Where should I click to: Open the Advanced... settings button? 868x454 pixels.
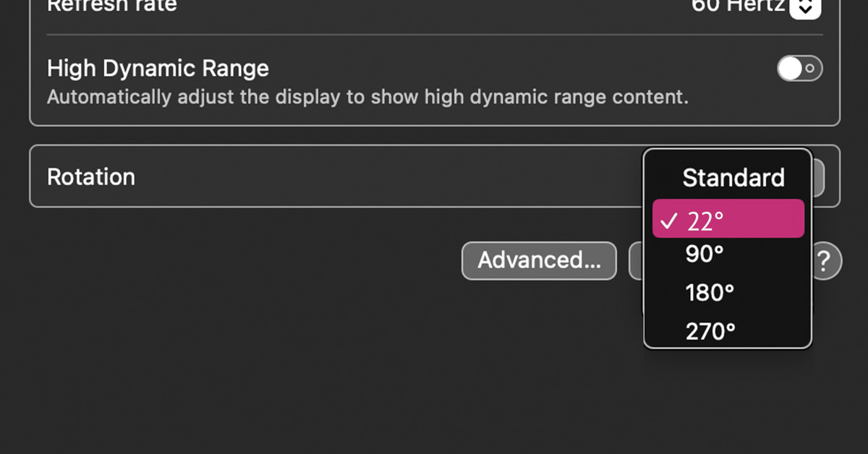click(539, 260)
